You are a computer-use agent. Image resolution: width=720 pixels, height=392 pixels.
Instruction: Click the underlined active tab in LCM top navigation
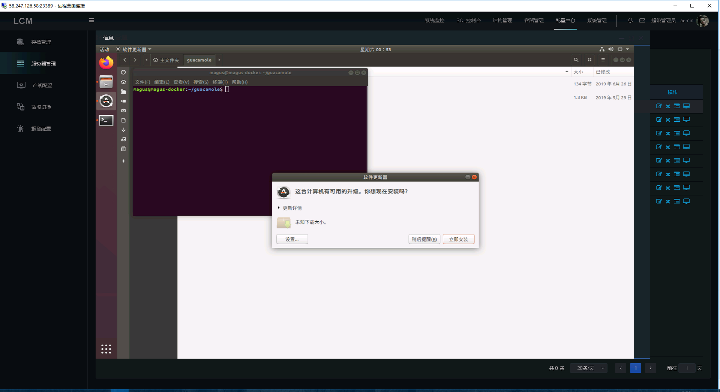coord(565,21)
